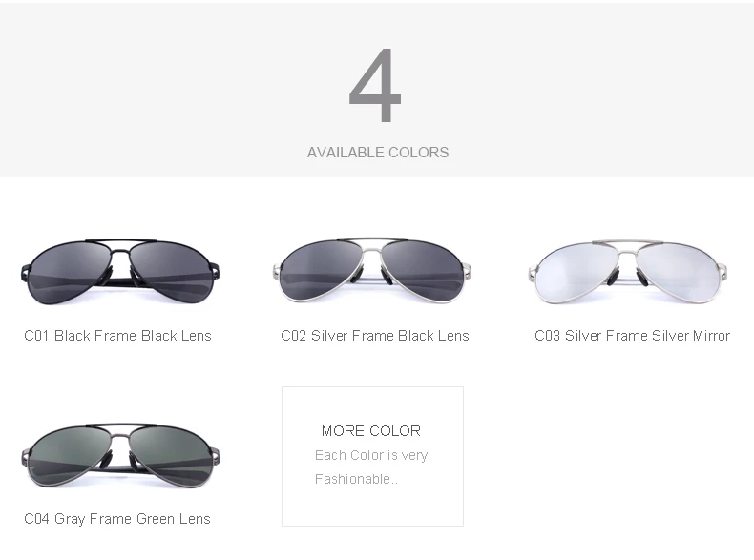This screenshot has height=560, width=754.
Task: Click the C04 Gray Frame Green Lens label
Action: pyautogui.click(x=117, y=519)
